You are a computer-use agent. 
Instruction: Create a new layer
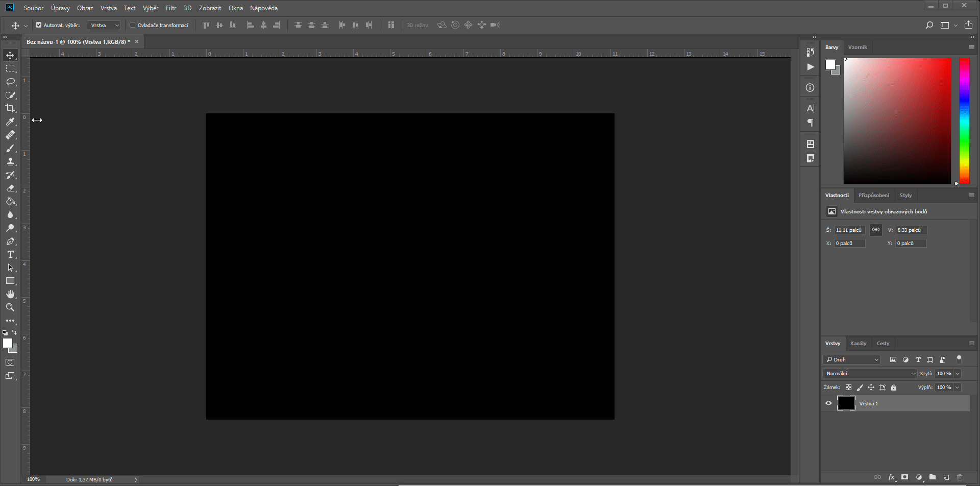tap(946, 477)
